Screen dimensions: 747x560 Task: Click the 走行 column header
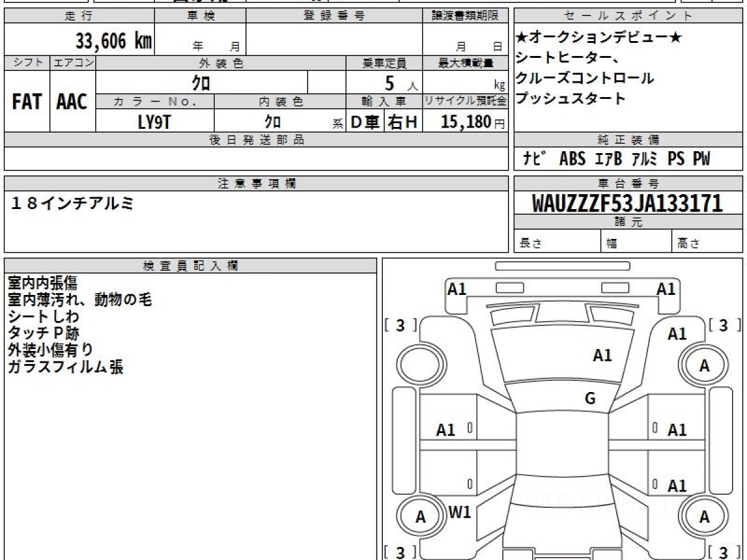click(79, 16)
